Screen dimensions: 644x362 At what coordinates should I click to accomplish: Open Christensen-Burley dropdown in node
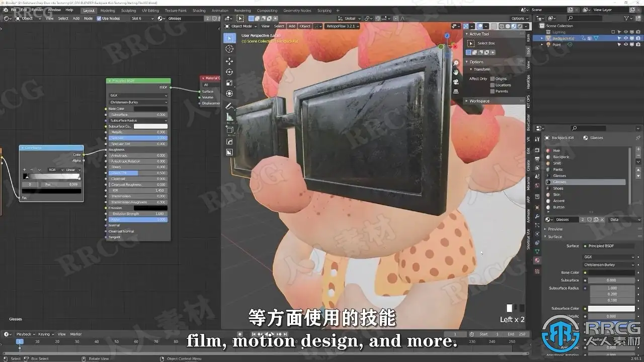tap(138, 102)
